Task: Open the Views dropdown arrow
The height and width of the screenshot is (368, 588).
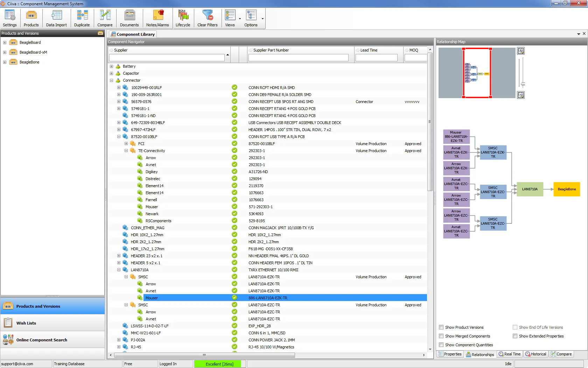Action: pos(240,19)
